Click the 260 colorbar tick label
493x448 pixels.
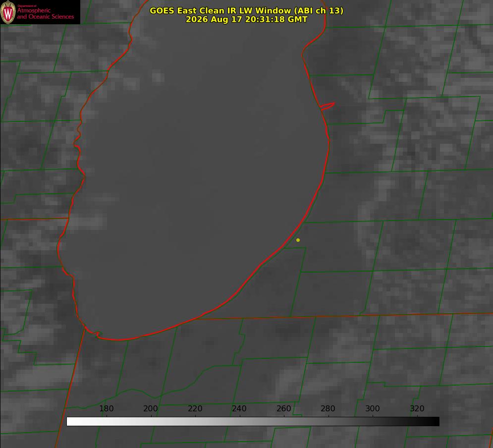point(283,408)
